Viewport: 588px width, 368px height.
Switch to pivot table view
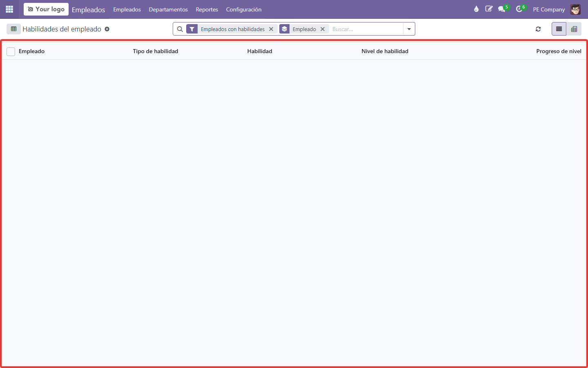[x=574, y=29]
